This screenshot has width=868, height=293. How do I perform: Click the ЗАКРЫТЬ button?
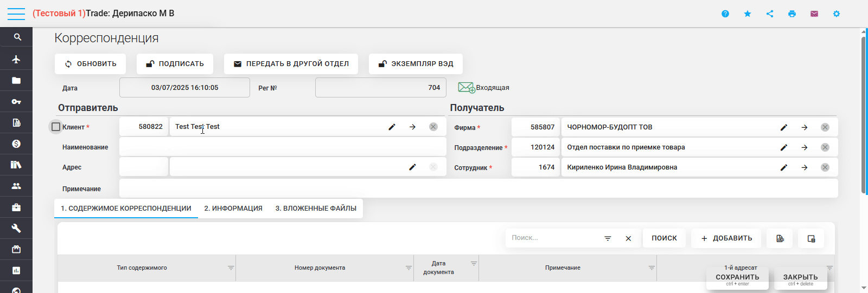tap(800, 279)
